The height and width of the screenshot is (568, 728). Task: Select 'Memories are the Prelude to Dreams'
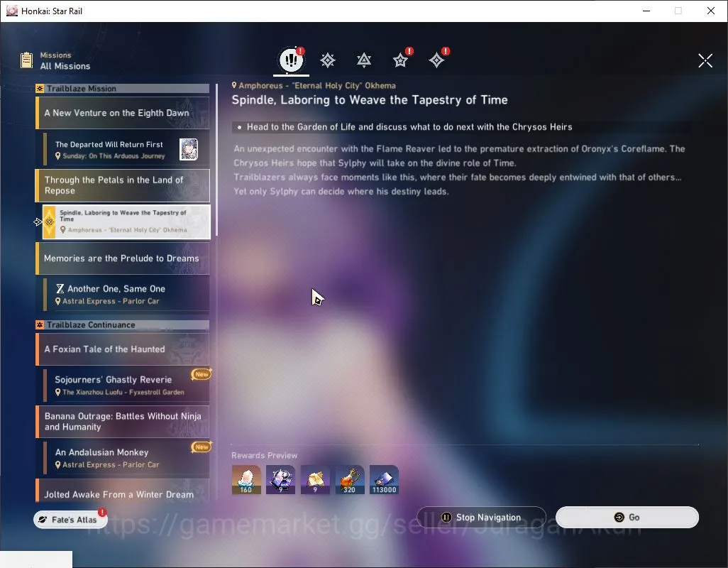click(123, 258)
